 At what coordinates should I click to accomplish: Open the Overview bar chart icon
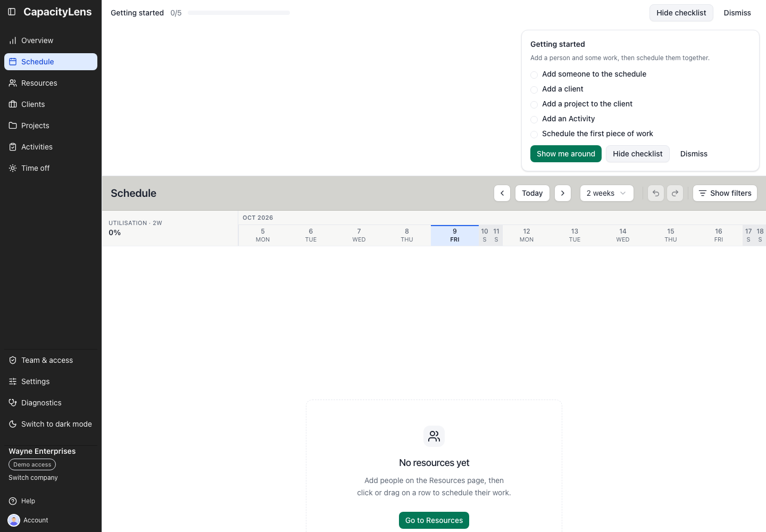(13, 40)
